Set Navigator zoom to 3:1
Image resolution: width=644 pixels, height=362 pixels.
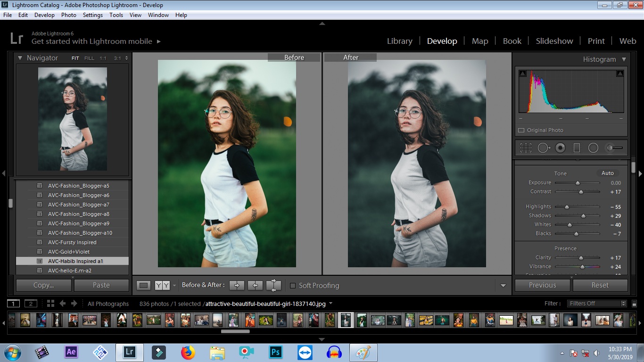[117, 58]
